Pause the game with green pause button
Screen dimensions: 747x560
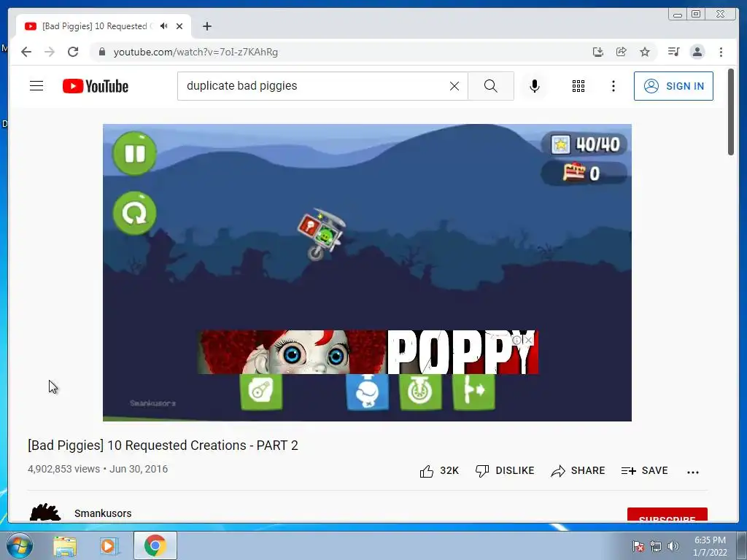point(134,153)
